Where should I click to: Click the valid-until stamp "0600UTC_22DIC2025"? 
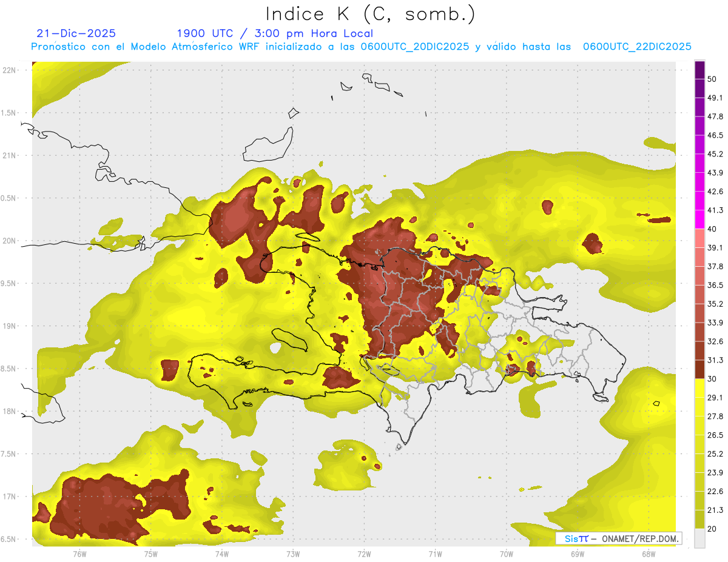click(637, 47)
